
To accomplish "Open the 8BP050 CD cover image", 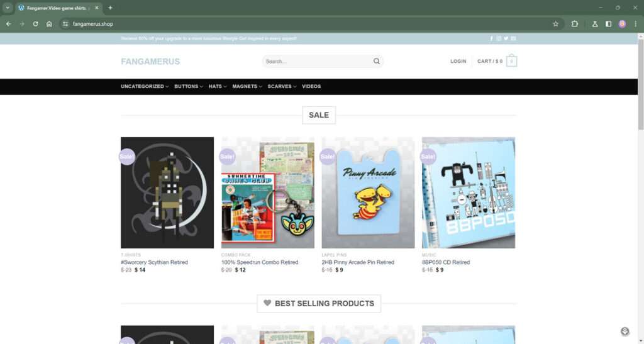I will [468, 192].
